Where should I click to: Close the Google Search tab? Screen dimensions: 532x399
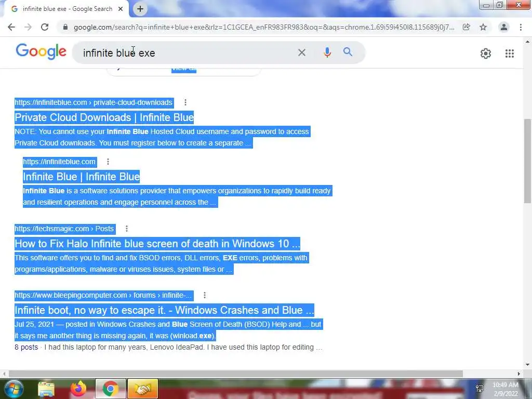coord(121,9)
